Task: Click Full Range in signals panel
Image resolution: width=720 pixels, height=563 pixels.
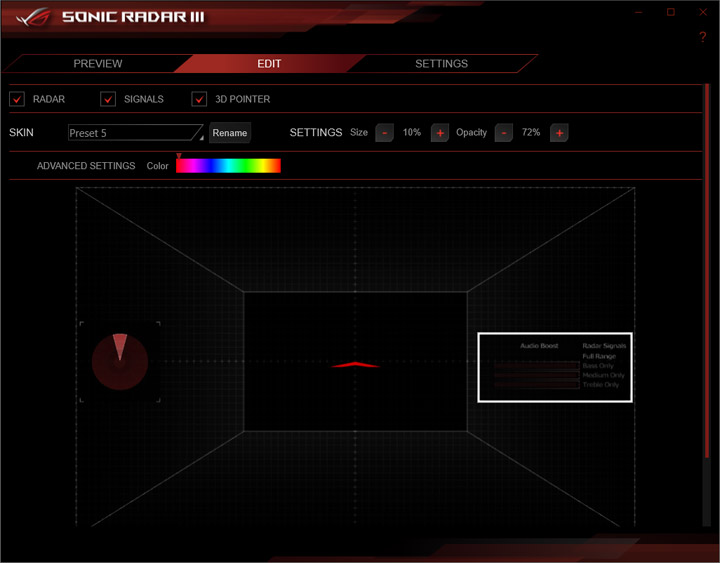Action: (599, 356)
